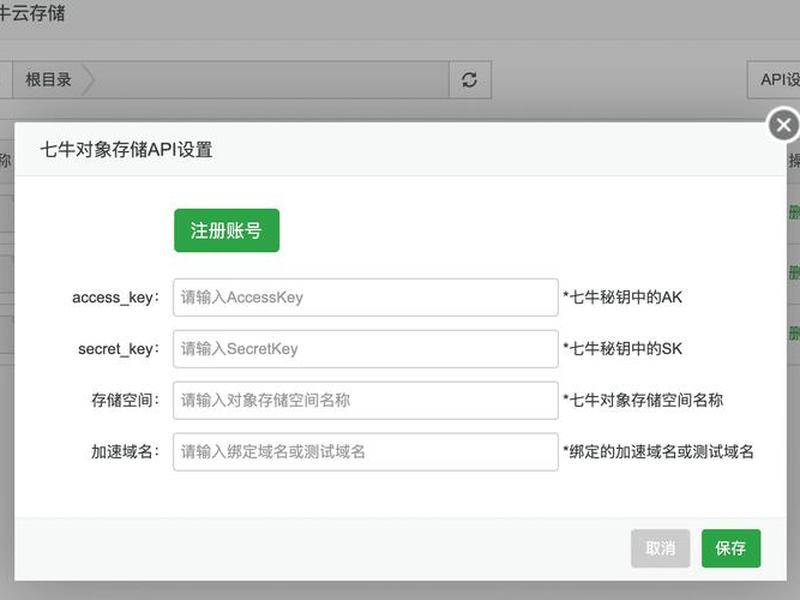
Task: Click the secret_key: label
Action: (119, 349)
